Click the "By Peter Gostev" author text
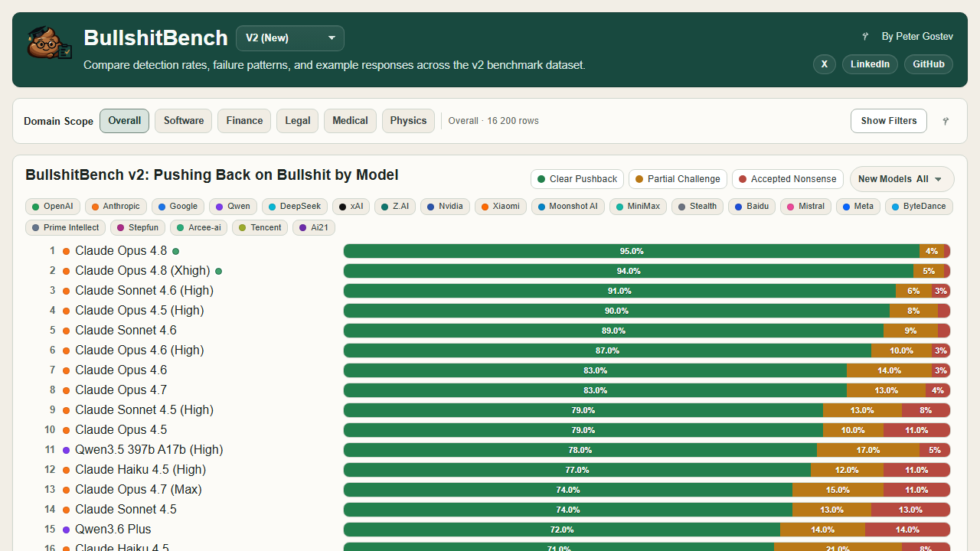 pyautogui.click(x=917, y=37)
